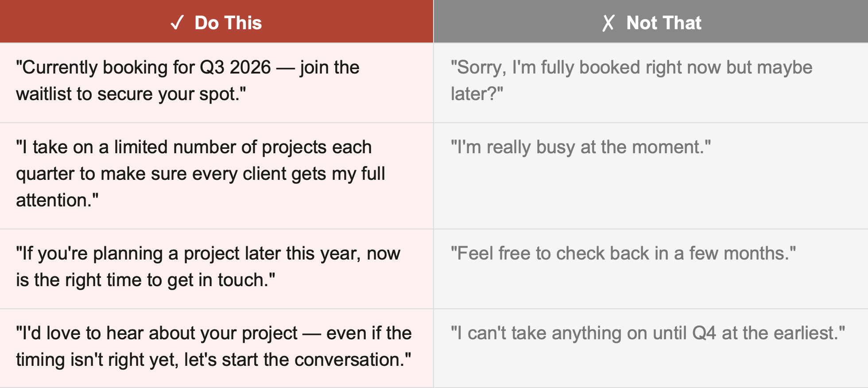The height and width of the screenshot is (388, 868).
Task: Click the word "attention." in second row
Action: click(57, 200)
